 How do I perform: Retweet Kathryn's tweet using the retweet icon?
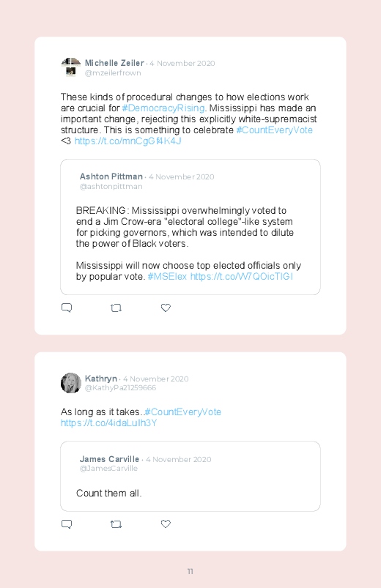pyautogui.click(x=116, y=524)
